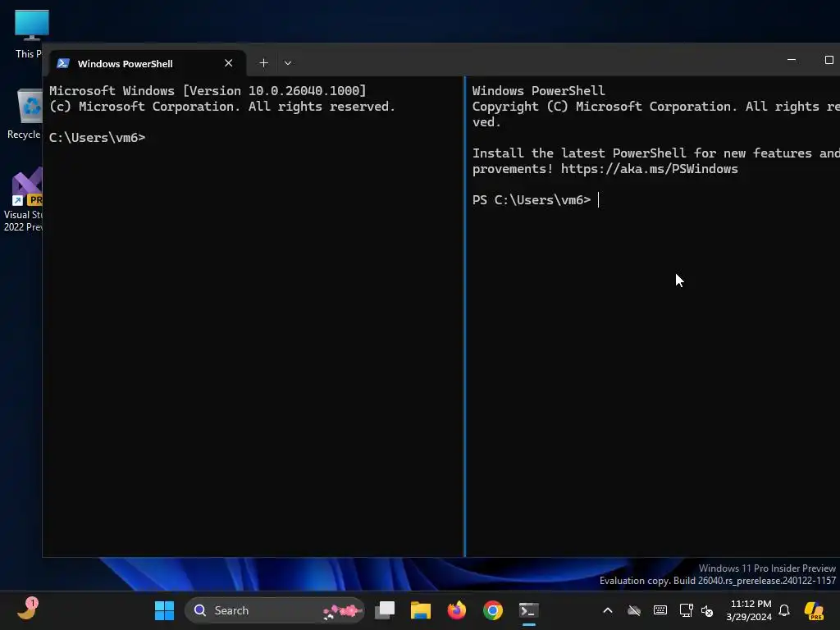
Task: Click the Microsoft Windows version text line
Action: [x=208, y=90]
